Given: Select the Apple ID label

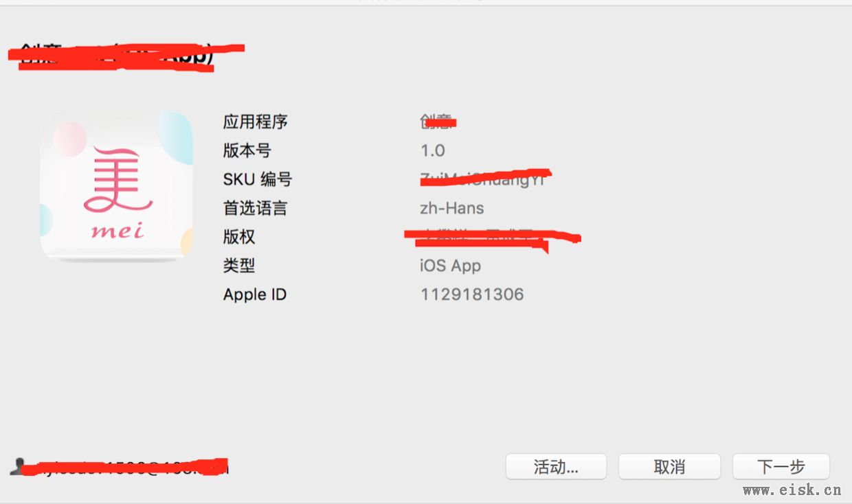Looking at the screenshot, I should [x=255, y=295].
